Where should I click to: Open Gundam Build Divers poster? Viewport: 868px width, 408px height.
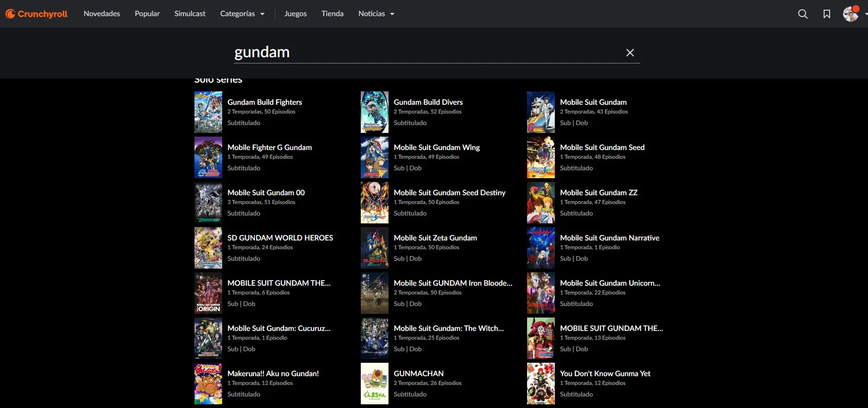[375, 112]
